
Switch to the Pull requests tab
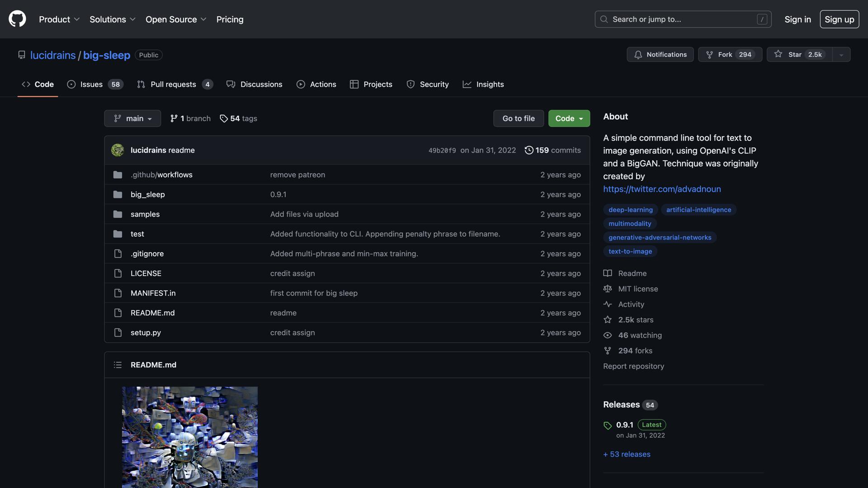pos(175,84)
